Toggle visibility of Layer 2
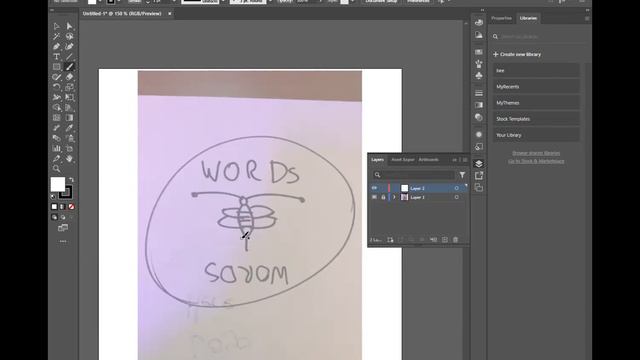640x360 pixels. (x=374, y=188)
